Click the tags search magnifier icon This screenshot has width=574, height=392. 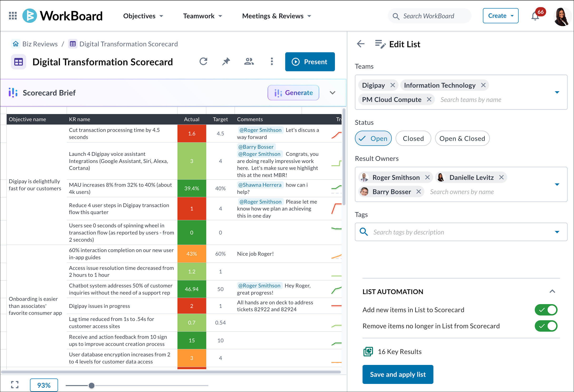click(363, 232)
